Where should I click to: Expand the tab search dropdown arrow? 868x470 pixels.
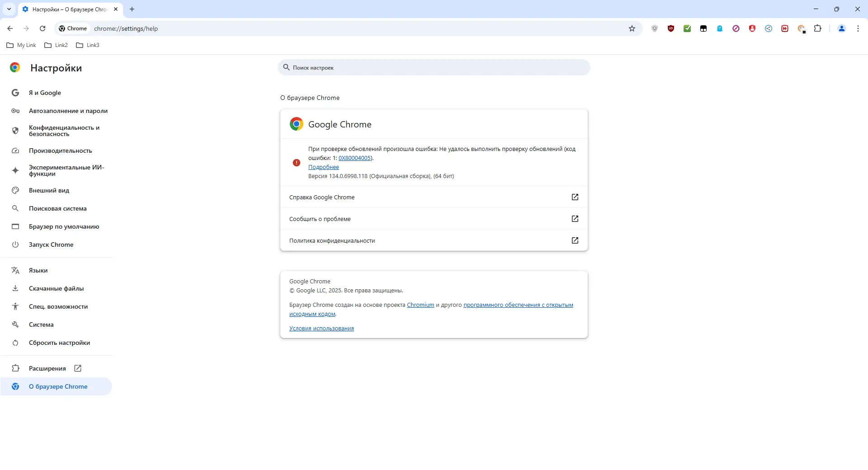(x=9, y=9)
